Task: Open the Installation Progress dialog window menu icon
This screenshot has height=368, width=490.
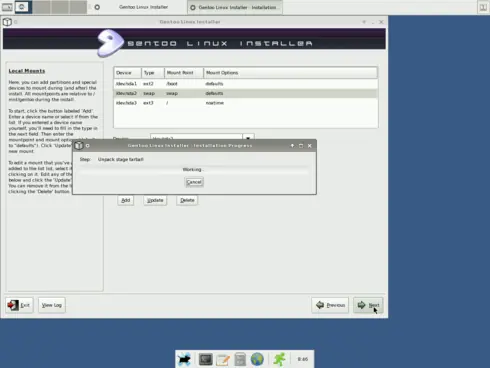Action: (78, 146)
